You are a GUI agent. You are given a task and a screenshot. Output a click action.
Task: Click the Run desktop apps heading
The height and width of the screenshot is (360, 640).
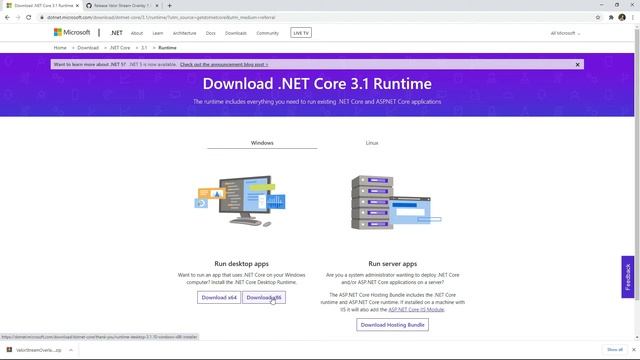pos(241,264)
